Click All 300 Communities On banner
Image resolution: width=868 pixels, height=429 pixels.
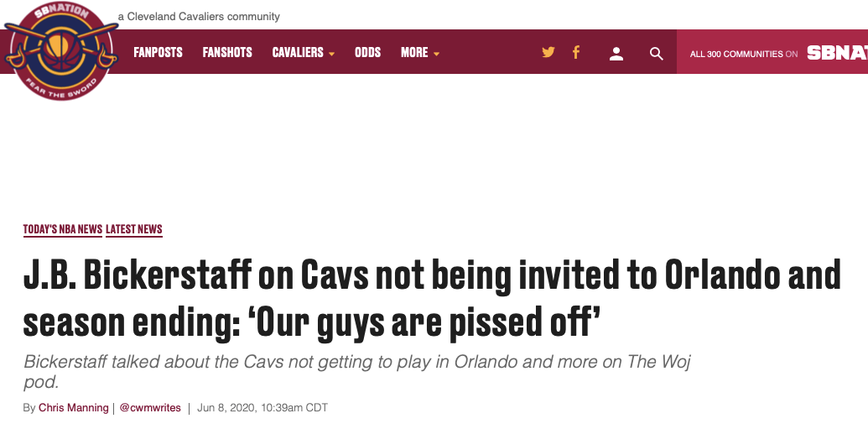click(x=743, y=54)
